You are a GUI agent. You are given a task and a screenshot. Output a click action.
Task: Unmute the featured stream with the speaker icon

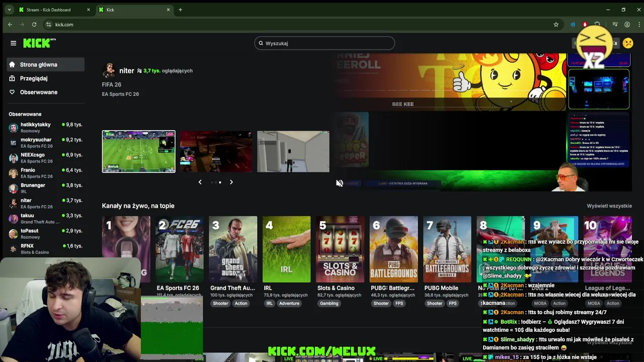click(340, 183)
